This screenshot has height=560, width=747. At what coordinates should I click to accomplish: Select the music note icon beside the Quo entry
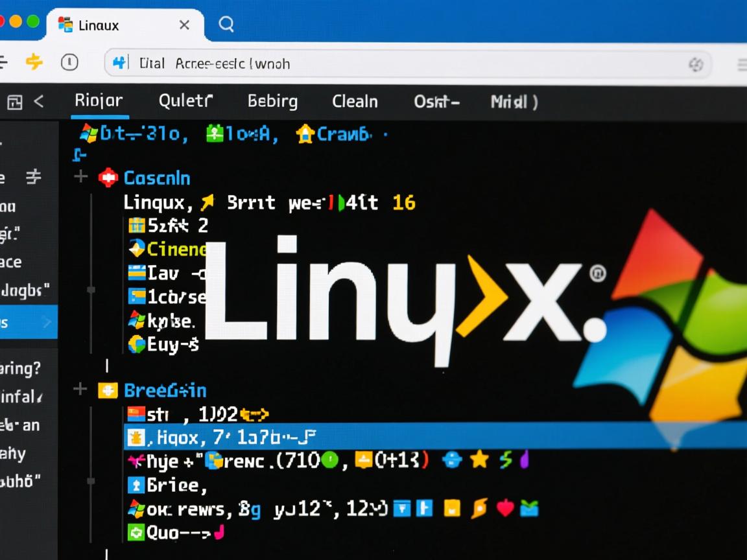tap(219, 533)
